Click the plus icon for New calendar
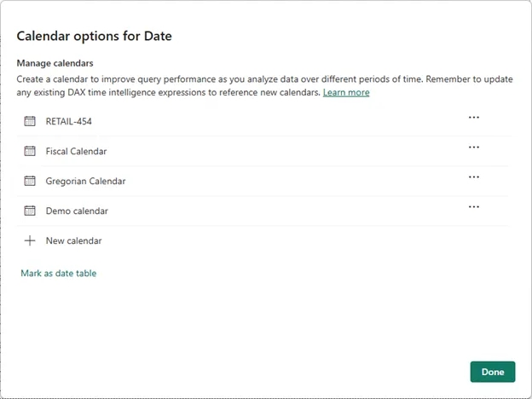Viewport: 532px width, 399px height. (x=30, y=240)
